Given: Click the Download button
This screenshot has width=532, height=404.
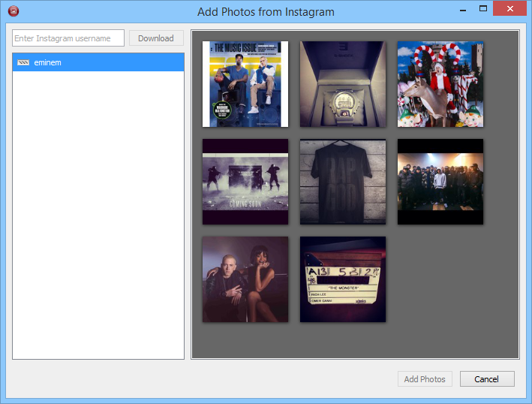Looking at the screenshot, I should click(156, 38).
